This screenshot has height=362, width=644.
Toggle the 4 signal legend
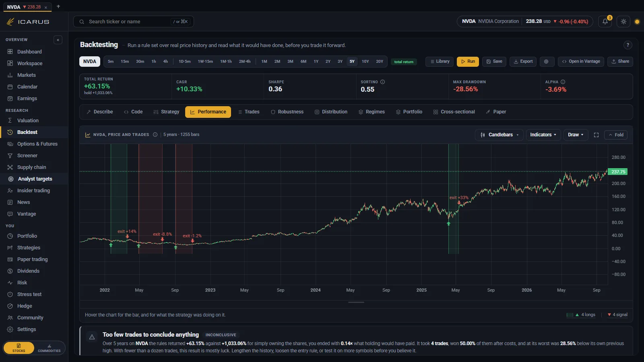(x=617, y=315)
